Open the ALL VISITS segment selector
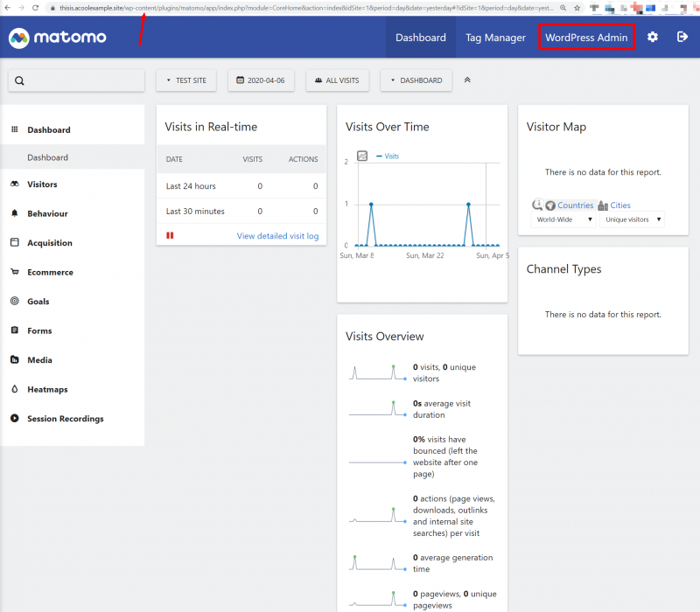700x612 pixels. coord(337,80)
